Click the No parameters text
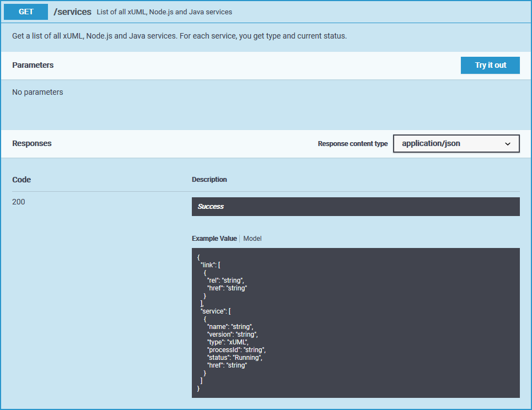This screenshot has height=410, width=532. coord(37,92)
